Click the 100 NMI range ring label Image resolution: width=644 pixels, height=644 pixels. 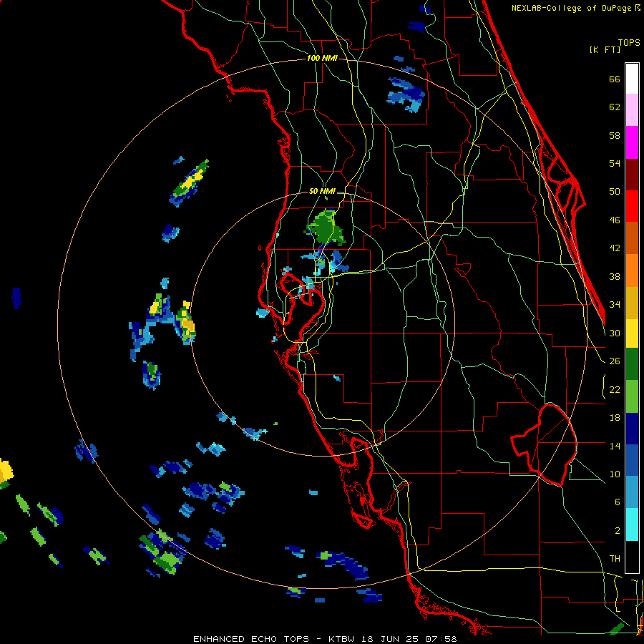click(x=322, y=59)
